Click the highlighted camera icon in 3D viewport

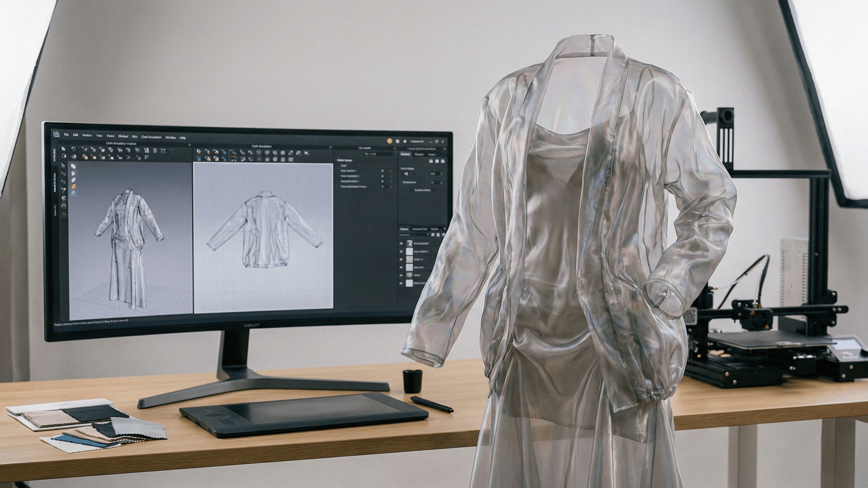[x=73, y=193]
